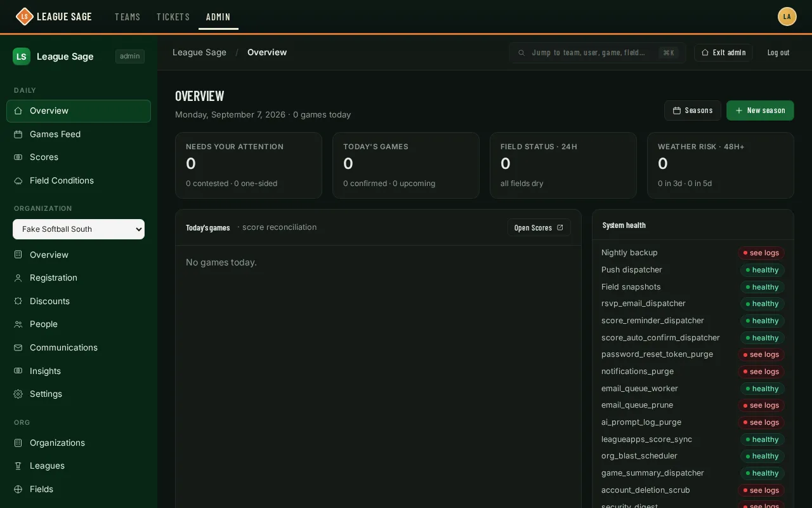Click healthy badge for leagueapps_score_sync
812x508 pixels.
(x=763, y=439)
